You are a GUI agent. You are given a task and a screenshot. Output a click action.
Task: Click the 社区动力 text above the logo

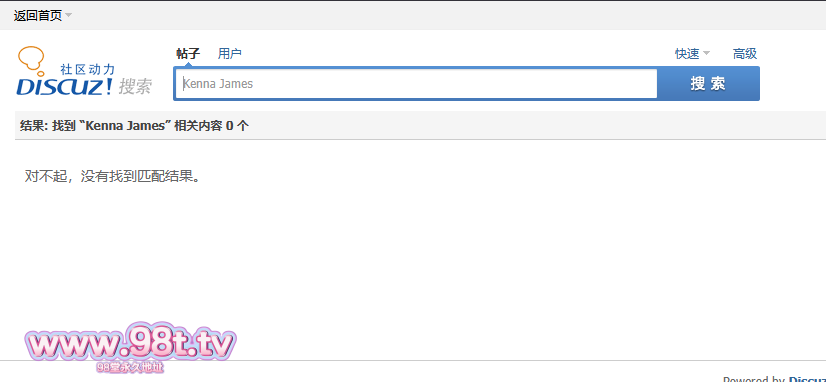pos(87,69)
